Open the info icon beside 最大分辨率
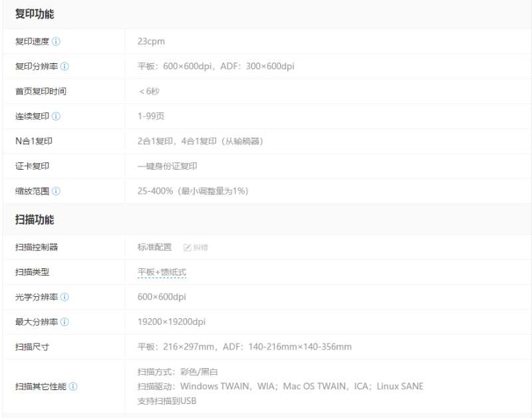Image resolution: width=532 pixels, height=418 pixels. coord(65,322)
